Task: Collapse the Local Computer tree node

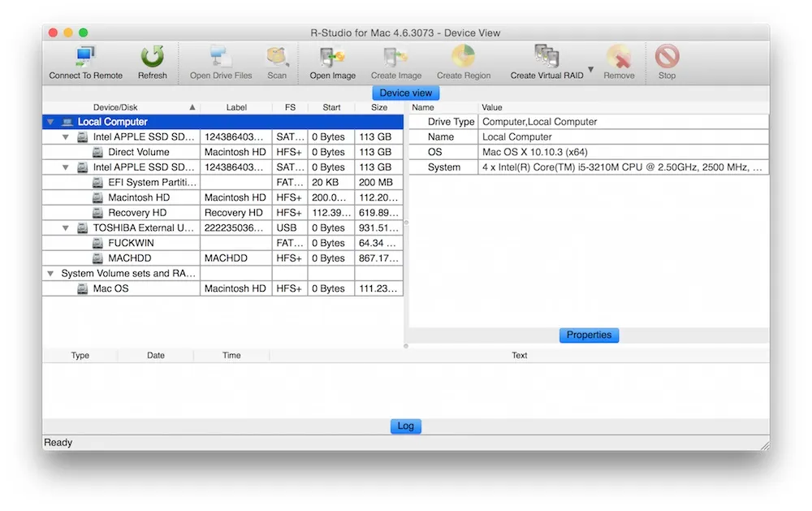Action: (51, 122)
